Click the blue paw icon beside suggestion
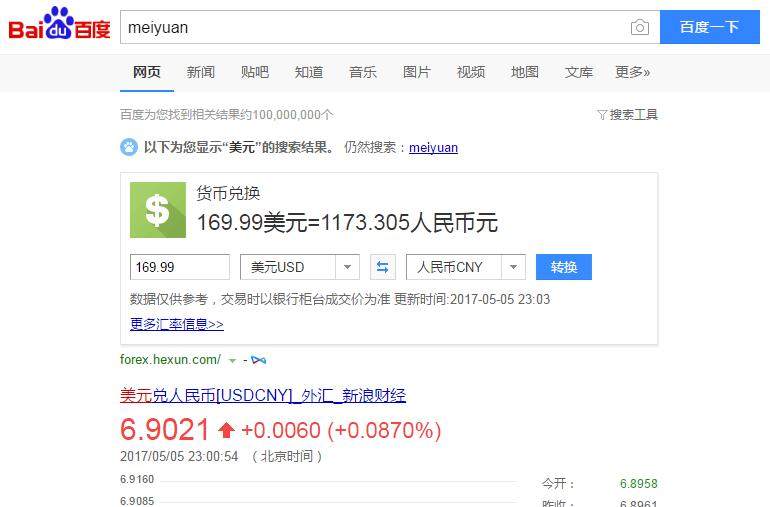This screenshot has width=770, height=507. 129,147
